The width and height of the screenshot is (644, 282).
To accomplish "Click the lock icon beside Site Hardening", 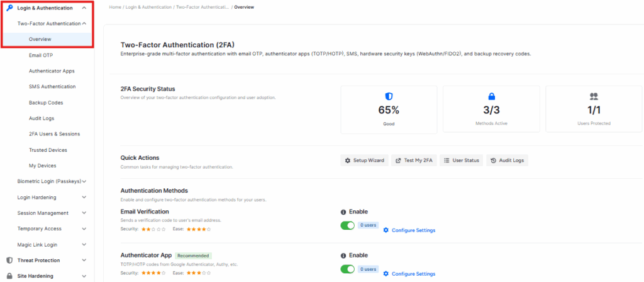I will 9,276.
